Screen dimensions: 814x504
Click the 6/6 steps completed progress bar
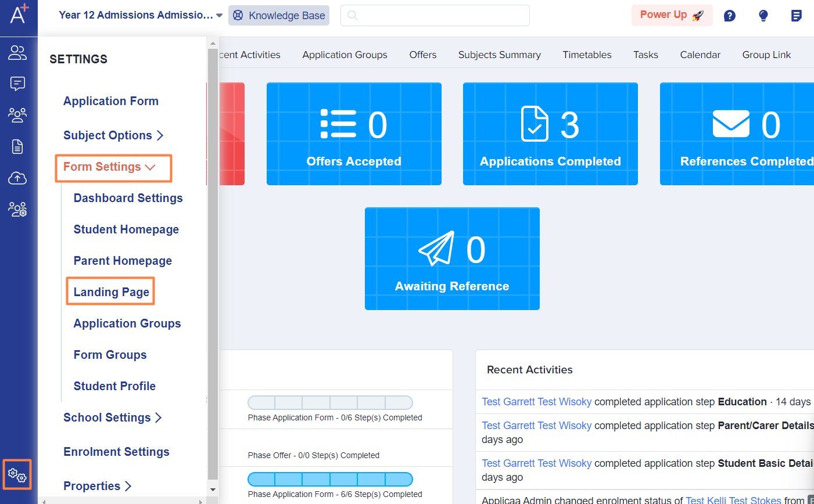[330, 479]
